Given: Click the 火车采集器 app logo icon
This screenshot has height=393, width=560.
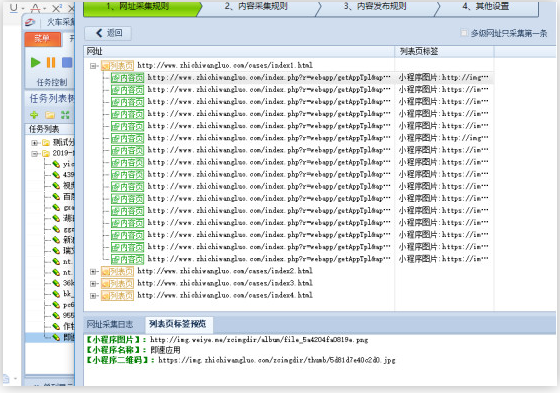Looking at the screenshot, I should point(30,22).
